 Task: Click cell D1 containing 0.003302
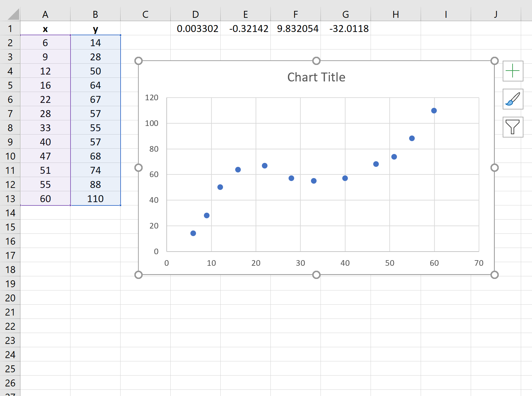click(196, 29)
